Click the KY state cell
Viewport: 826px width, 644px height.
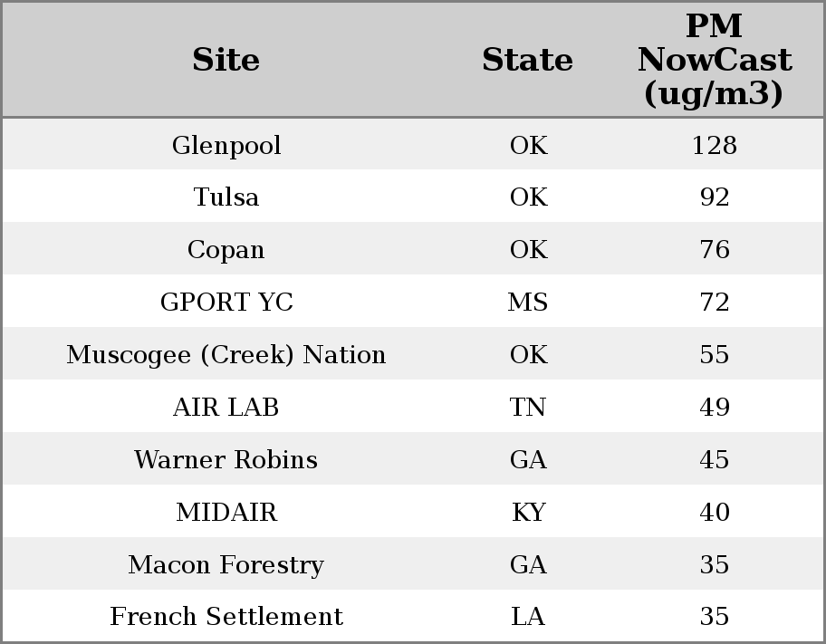(528, 513)
